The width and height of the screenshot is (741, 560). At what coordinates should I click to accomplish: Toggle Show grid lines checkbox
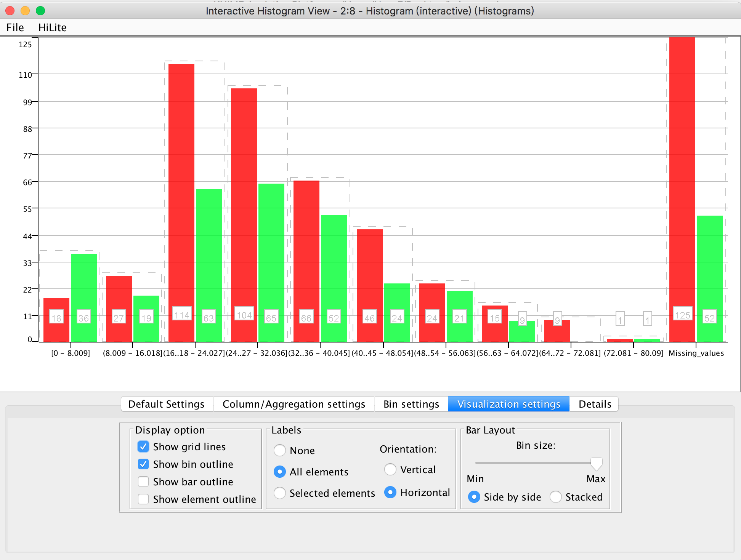[143, 445]
